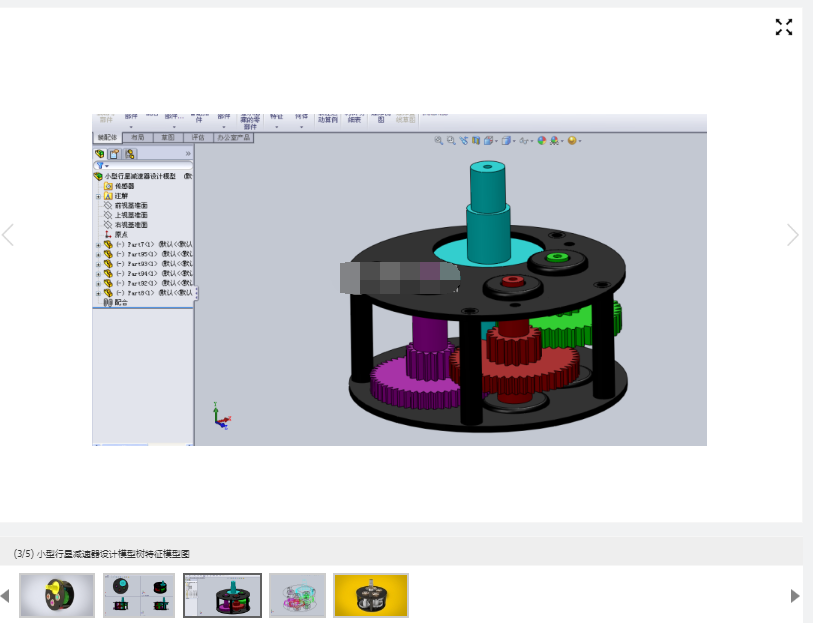The image size is (813, 623).
Task: Select the 上视基准面 plane
Action: pos(126,215)
